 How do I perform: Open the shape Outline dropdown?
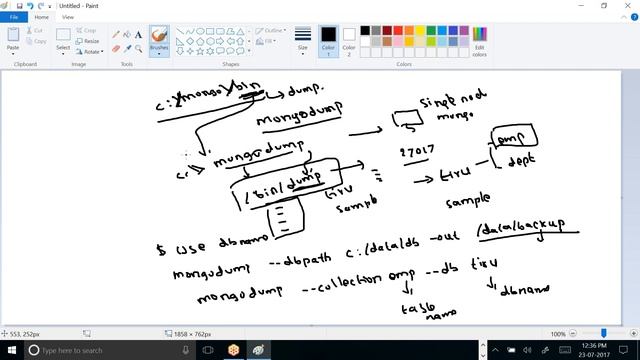271,31
